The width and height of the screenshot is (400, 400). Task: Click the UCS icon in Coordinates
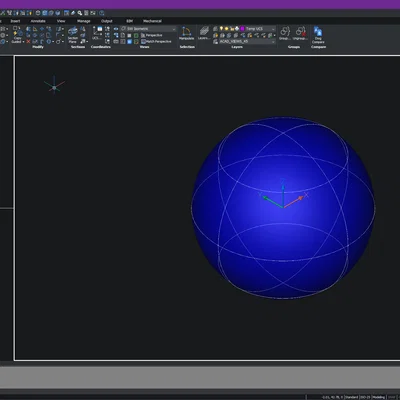[x=97, y=33]
